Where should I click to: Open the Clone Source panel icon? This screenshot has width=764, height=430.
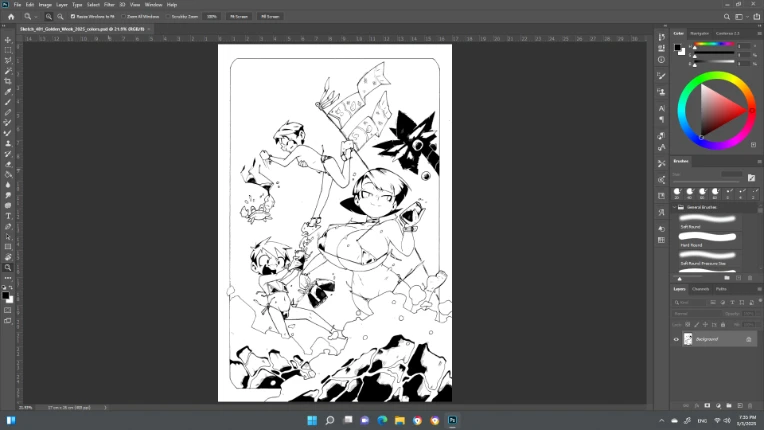click(x=661, y=91)
